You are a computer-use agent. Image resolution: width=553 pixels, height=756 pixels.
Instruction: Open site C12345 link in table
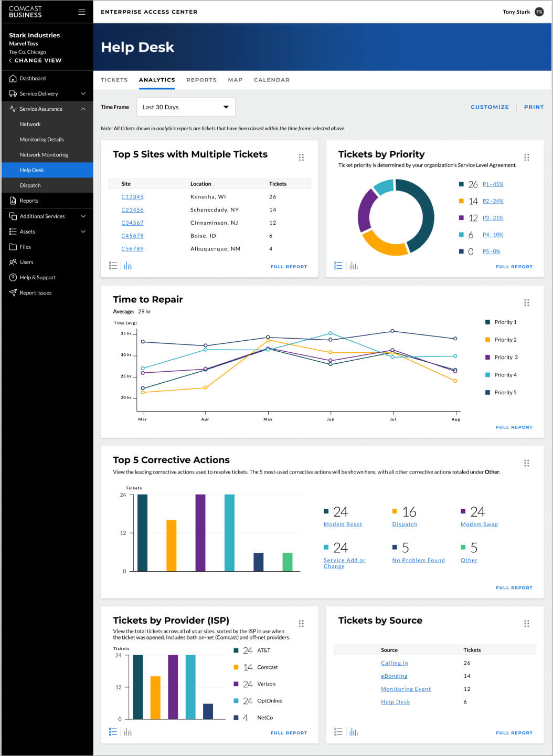(132, 197)
